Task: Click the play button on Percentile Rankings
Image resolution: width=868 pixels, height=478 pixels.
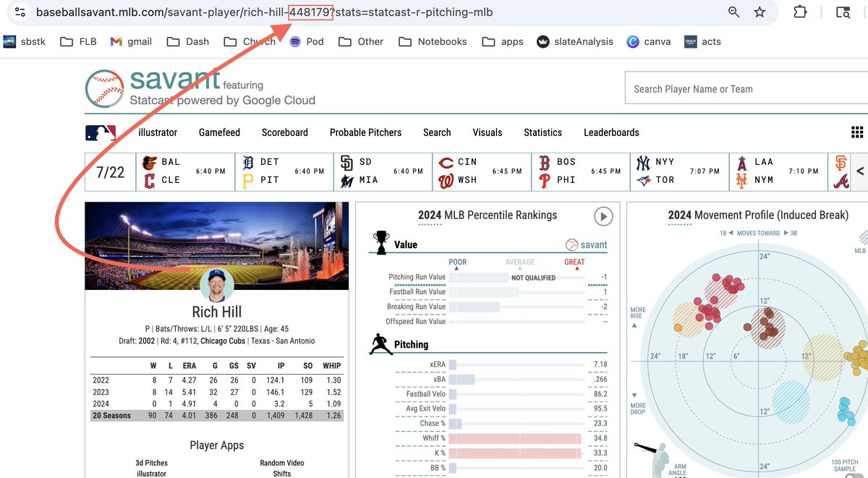Action: coord(603,215)
